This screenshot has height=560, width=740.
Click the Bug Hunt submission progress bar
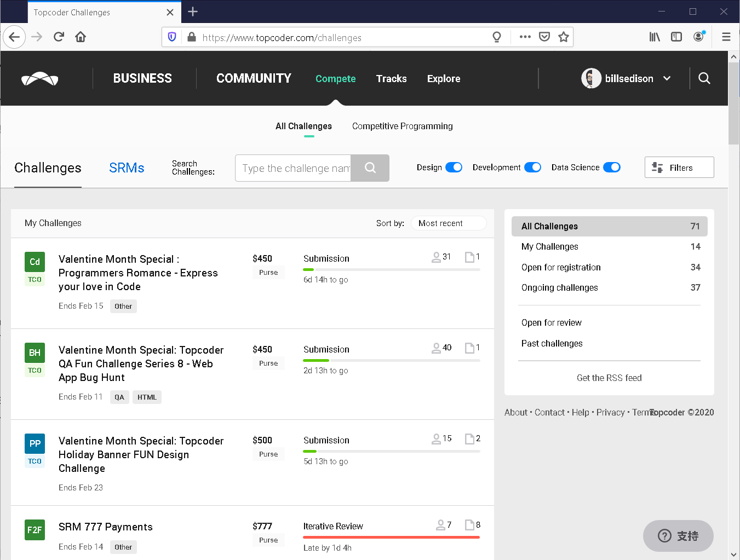(x=392, y=361)
